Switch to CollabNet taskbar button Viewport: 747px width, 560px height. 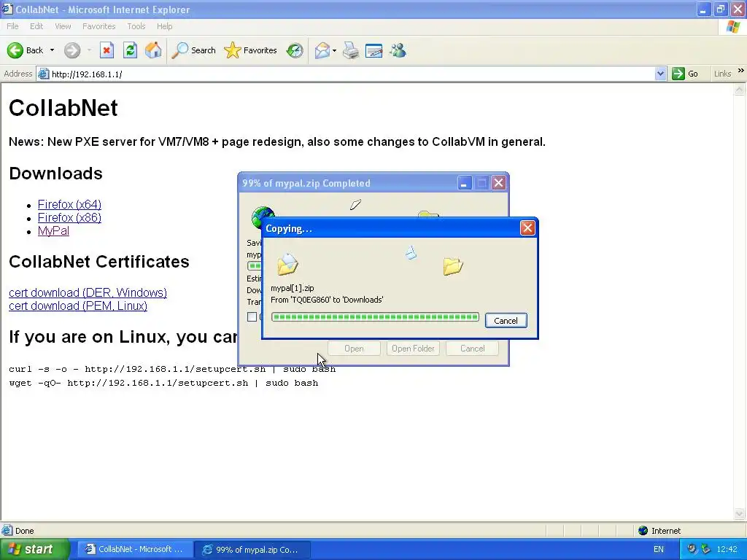pyautogui.click(x=135, y=549)
